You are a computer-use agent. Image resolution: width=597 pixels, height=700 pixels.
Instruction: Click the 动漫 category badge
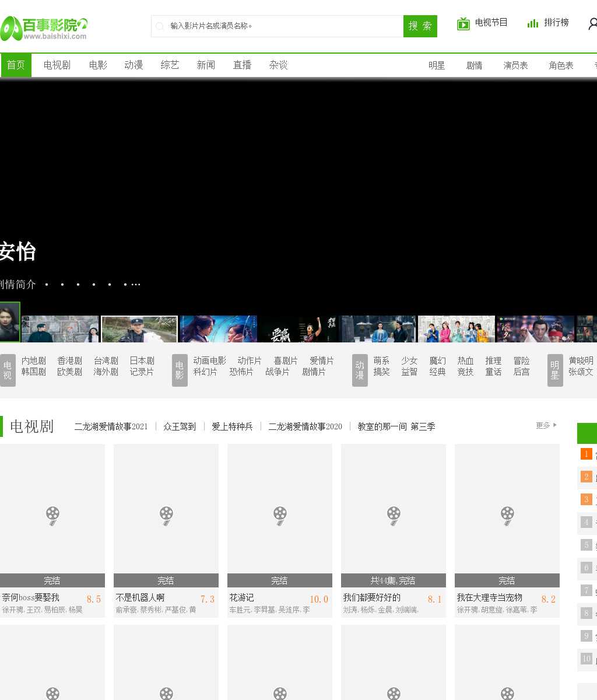[x=360, y=370]
